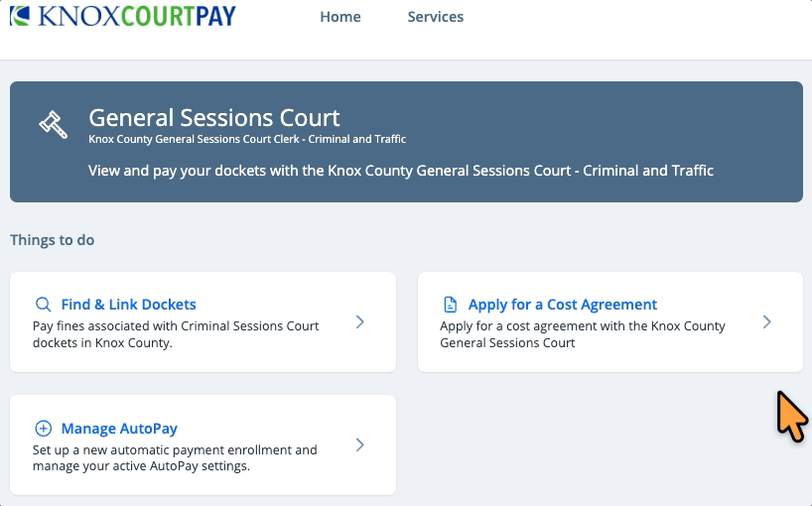This screenshot has width=812, height=506.
Task: Click the Things to do heading
Action: point(53,240)
